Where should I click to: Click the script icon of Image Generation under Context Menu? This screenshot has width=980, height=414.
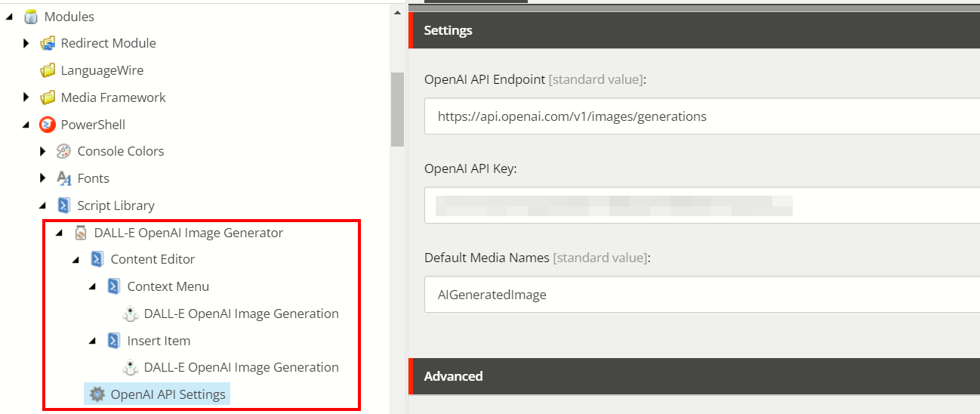131,314
